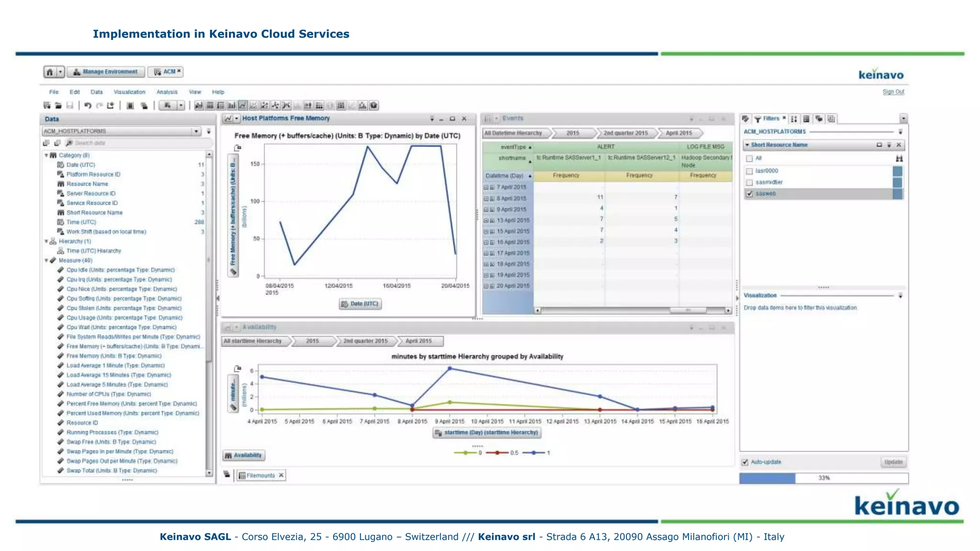Click the Manage Environment button

coord(106,72)
